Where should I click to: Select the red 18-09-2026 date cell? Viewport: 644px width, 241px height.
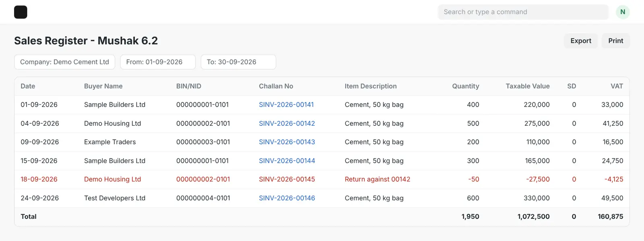(39, 179)
